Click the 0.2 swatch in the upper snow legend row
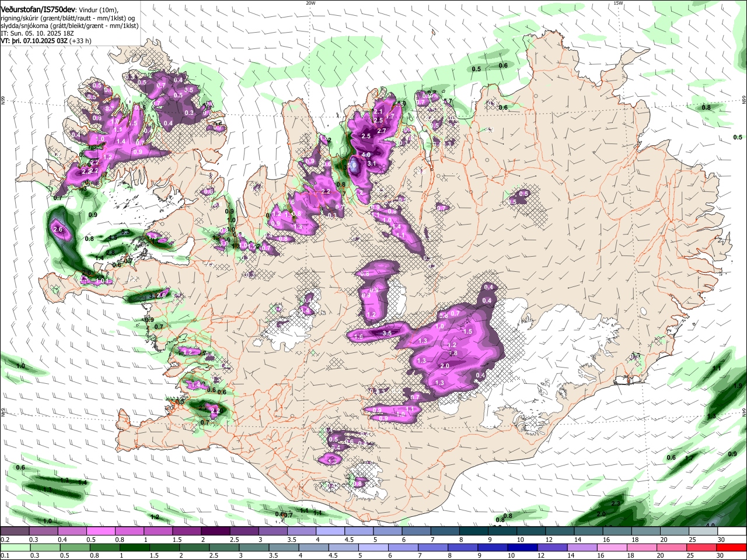 point(15,531)
